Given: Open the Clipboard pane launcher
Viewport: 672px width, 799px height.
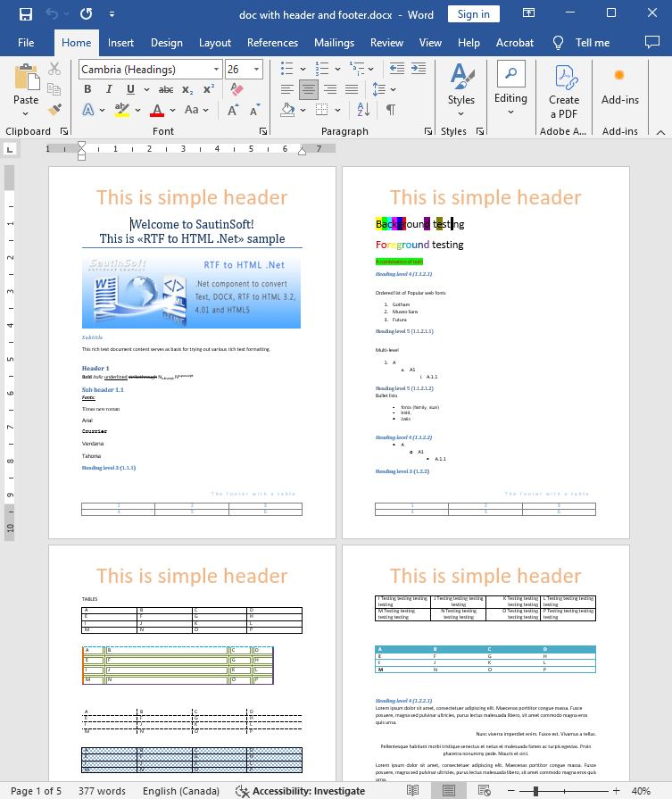Looking at the screenshot, I should pyautogui.click(x=64, y=131).
